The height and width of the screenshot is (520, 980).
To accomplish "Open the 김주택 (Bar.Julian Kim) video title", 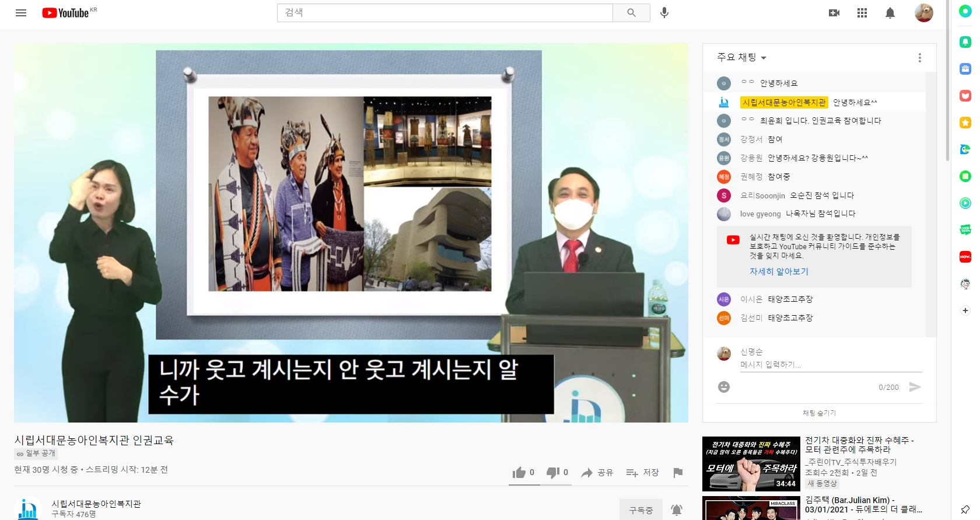I will pos(863,504).
